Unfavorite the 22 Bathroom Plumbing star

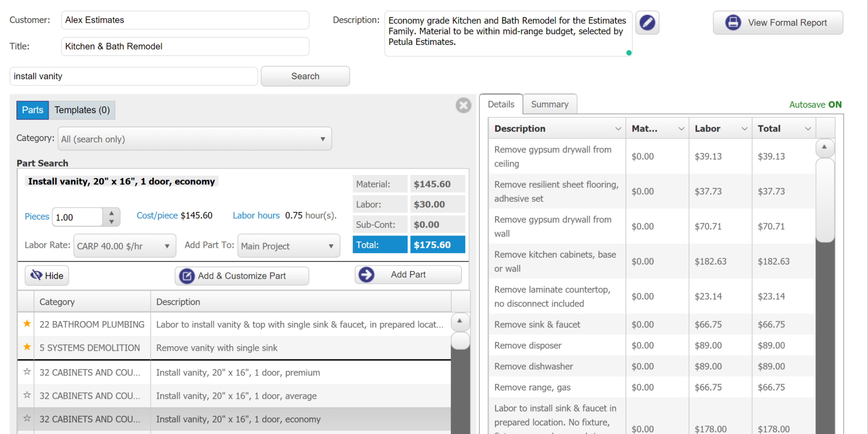pos(27,324)
